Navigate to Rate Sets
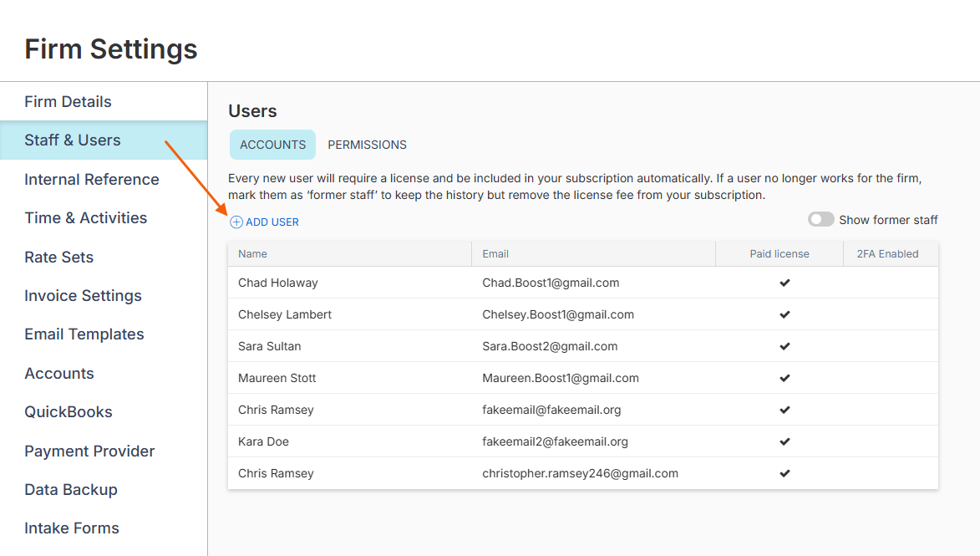 pyautogui.click(x=58, y=257)
